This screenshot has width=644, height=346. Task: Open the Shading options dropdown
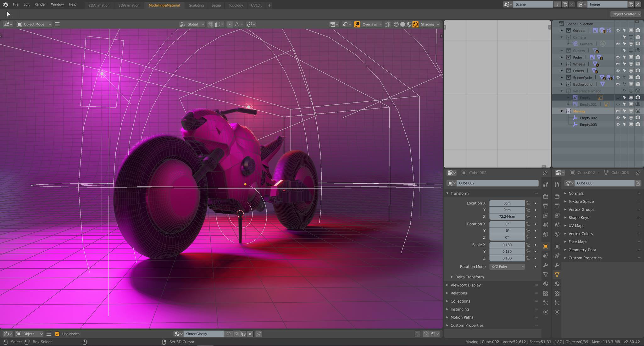[430, 24]
